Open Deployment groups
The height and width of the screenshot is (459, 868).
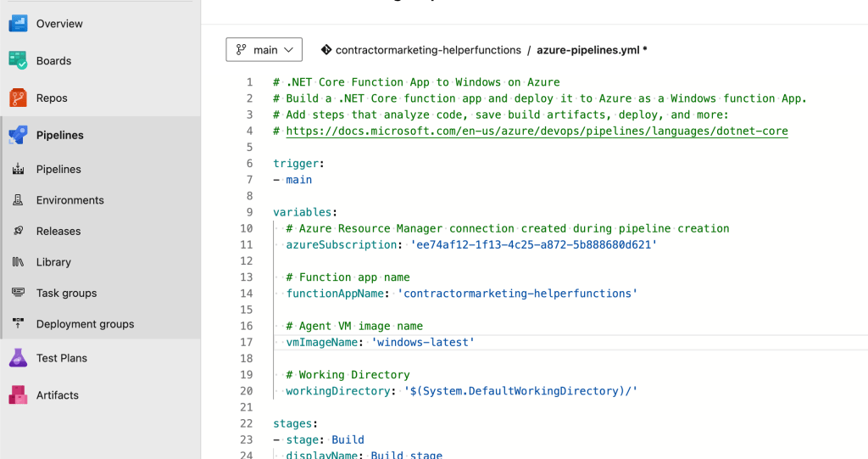[86, 324]
